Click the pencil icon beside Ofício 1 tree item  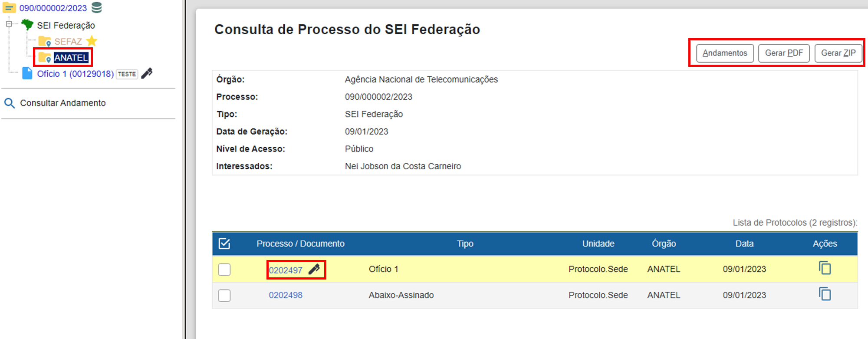coord(147,73)
